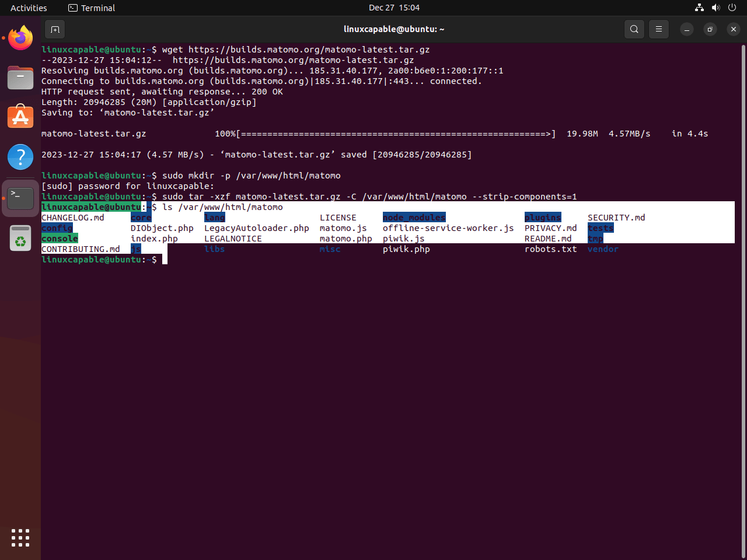Image resolution: width=747 pixels, height=560 pixels.
Task: Click the terminal vertical scrollbar
Action: pos(743,300)
